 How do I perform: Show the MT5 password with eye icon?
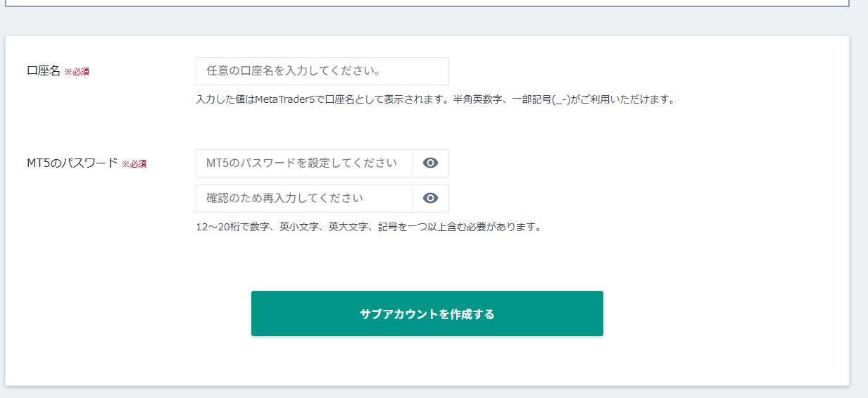pyautogui.click(x=430, y=163)
